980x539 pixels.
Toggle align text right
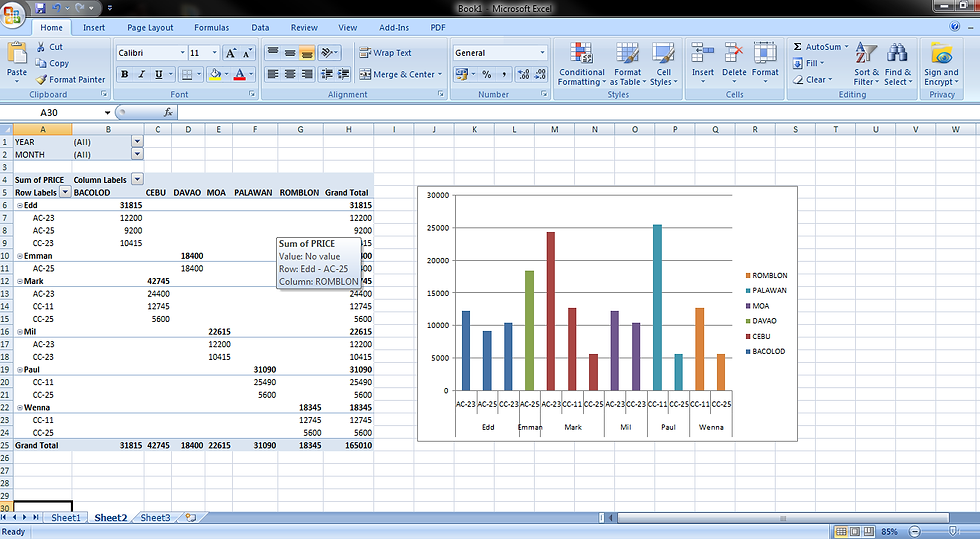[x=306, y=74]
